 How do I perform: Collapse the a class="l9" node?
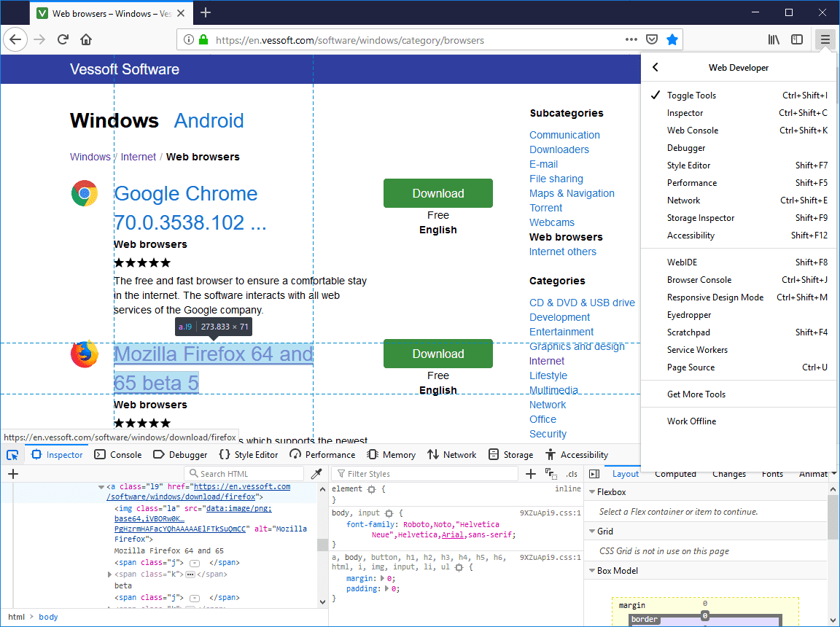coord(101,487)
